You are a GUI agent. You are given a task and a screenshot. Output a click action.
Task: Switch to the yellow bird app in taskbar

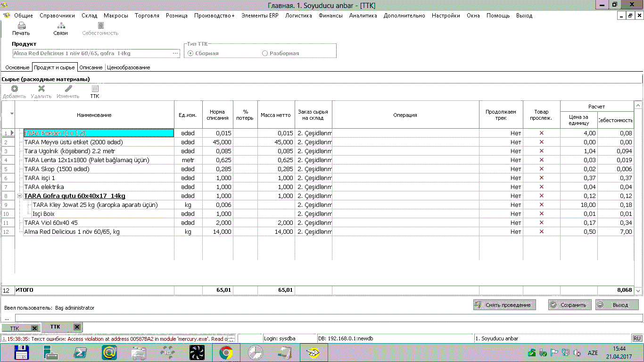tap(314, 353)
